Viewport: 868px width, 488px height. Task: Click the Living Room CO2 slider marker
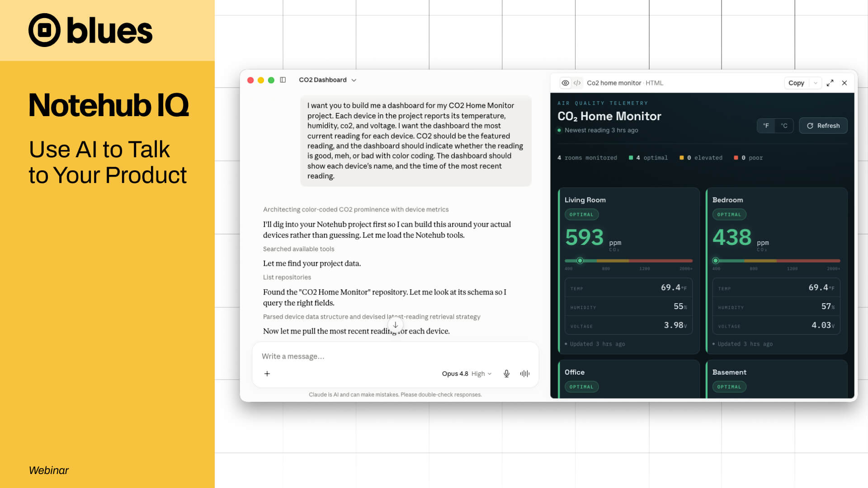580,261
